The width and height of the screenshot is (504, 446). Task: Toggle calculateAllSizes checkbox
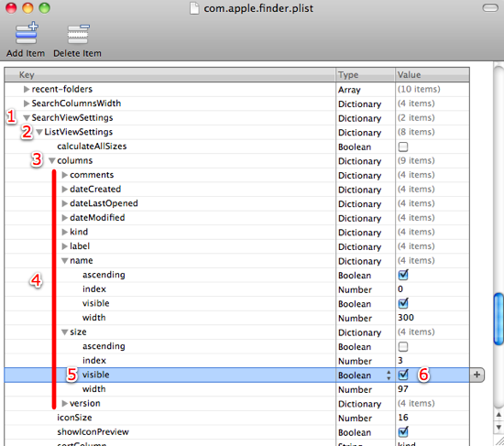pos(403,147)
